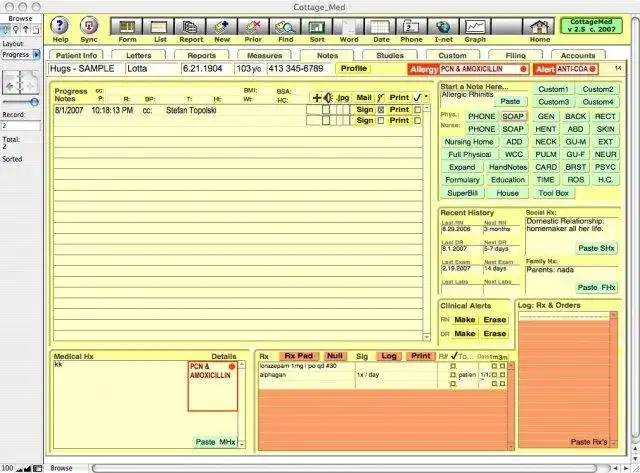
Task: Click the Phone toolbar icon
Action: coord(411,27)
